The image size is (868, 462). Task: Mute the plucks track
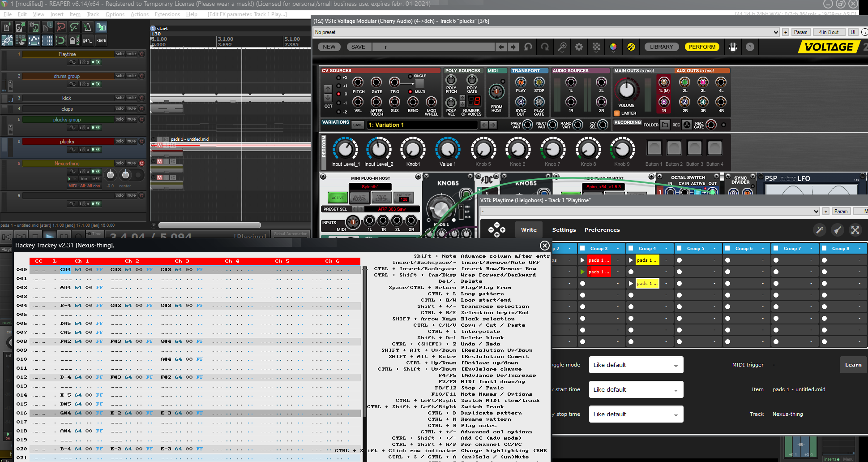[x=132, y=141]
